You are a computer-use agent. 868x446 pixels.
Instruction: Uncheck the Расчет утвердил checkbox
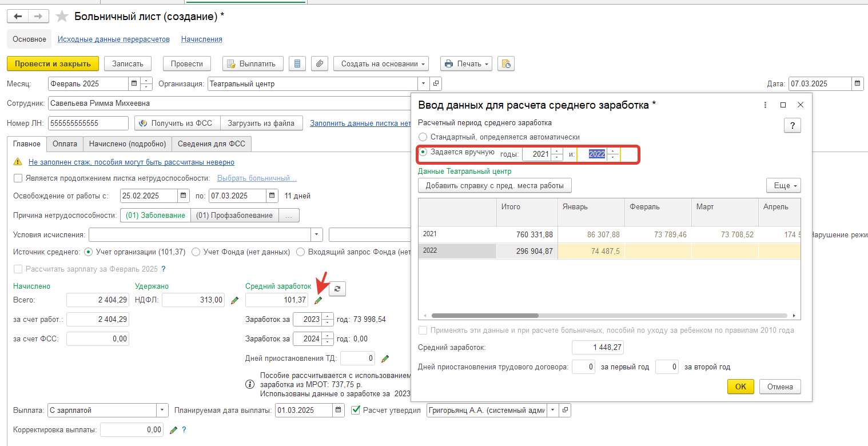pos(356,410)
